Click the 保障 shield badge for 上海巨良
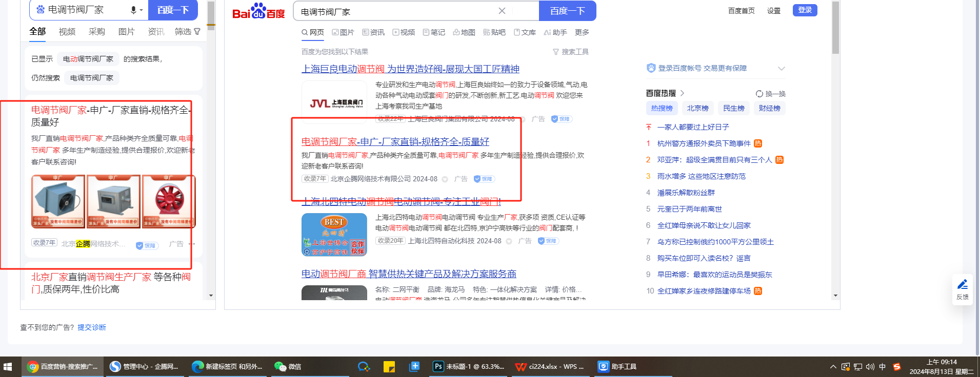The image size is (980, 377). coord(561,119)
